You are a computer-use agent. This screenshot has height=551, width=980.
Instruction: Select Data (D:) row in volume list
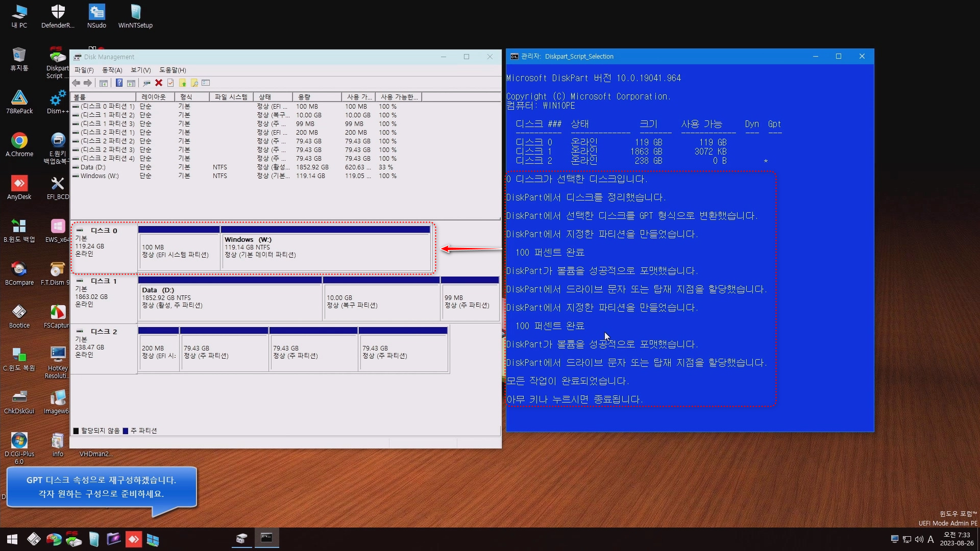pyautogui.click(x=93, y=167)
